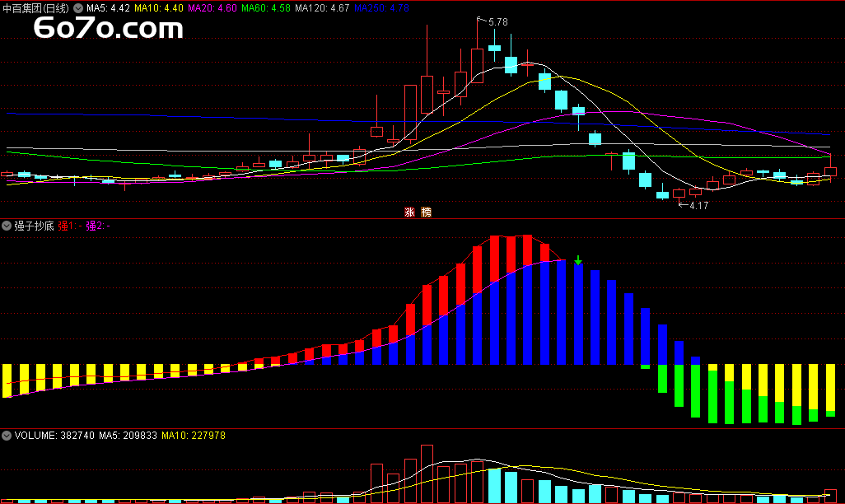Viewport: 845px width, 504px height.
Task: Click the 4.17 low price annotation
Action: click(x=698, y=205)
